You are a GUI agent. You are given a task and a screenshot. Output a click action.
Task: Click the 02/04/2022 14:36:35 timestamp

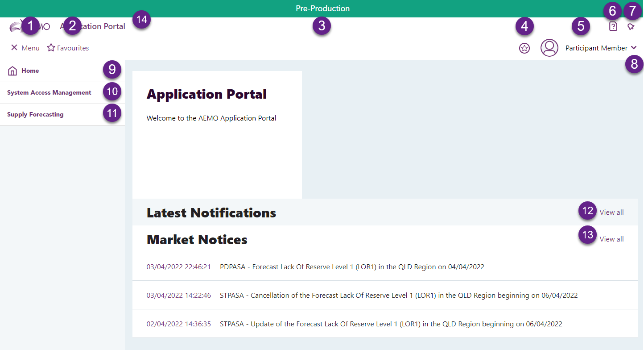tap(179, 324)
